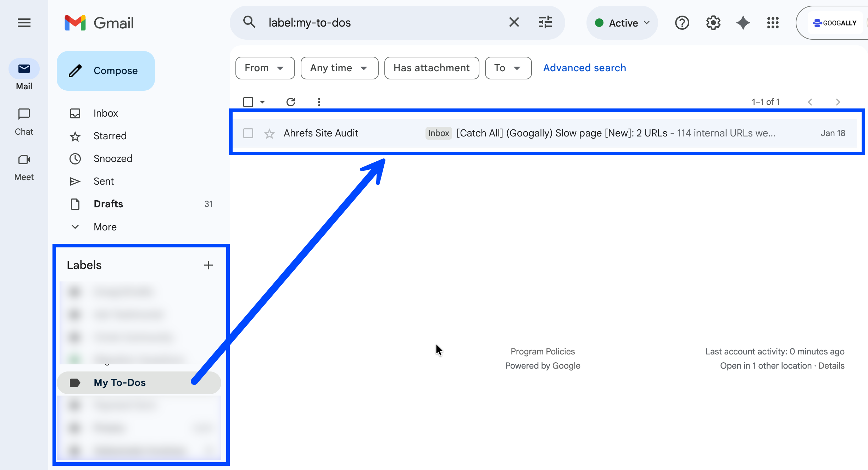868x470 pixels.
Task: Tick the select-all checkbox
Action: (248, 102)
